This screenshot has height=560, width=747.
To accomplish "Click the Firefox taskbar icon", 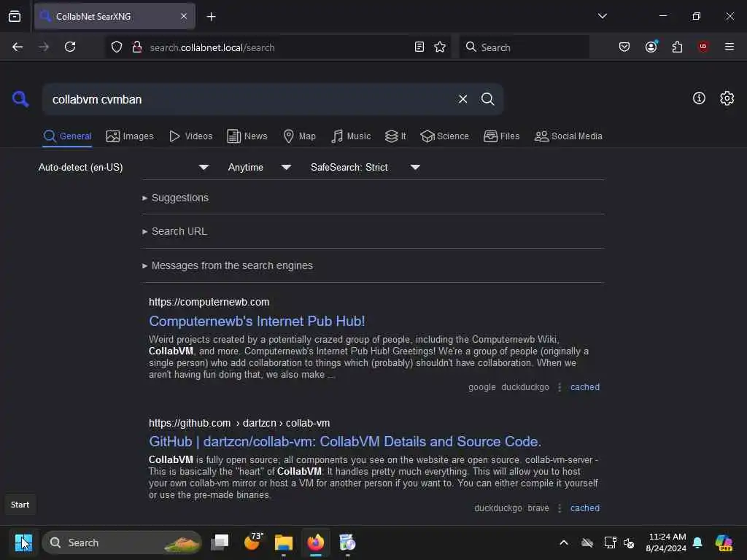I will pyautogui.click(x=315, y=542).
